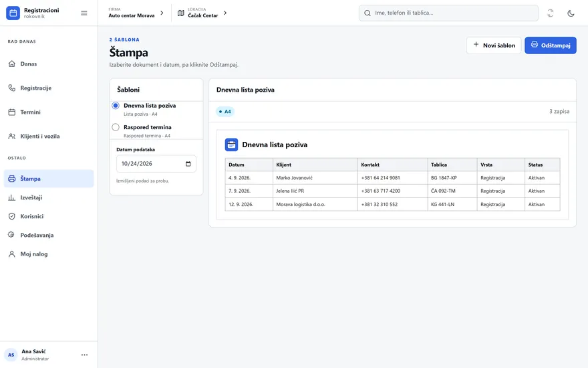Click the Vrsta column header
588x368 pixels.
(501, 165)
